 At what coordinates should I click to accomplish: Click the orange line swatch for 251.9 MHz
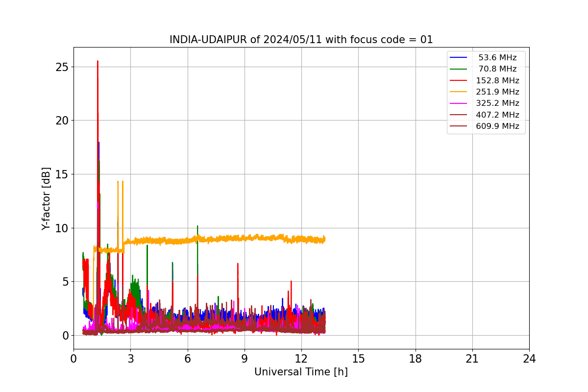[459, 92]
